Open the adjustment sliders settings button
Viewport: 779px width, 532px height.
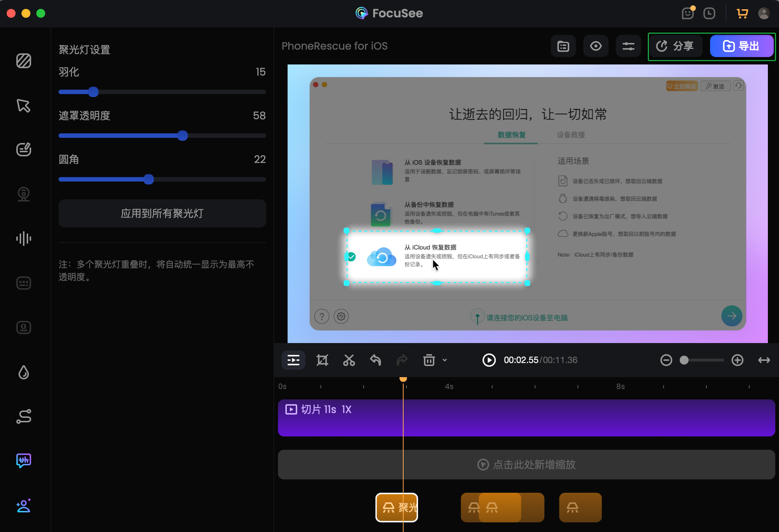pos(629,46)
